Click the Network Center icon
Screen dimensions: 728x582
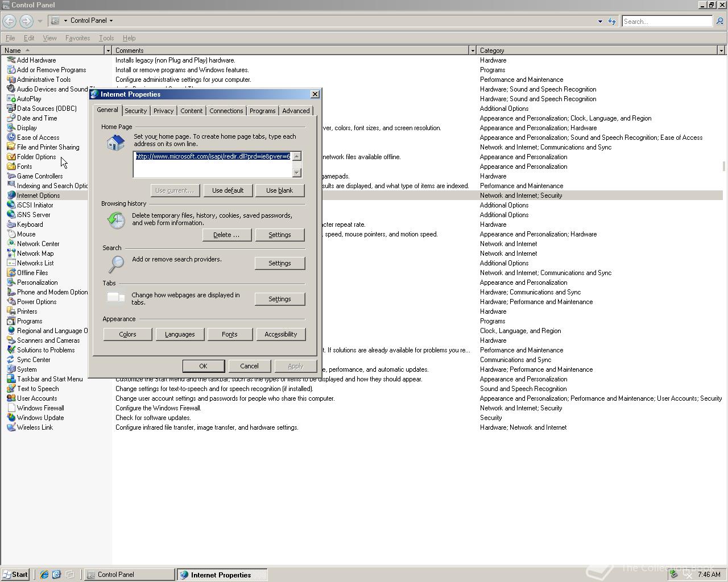[x=11, y=244]
